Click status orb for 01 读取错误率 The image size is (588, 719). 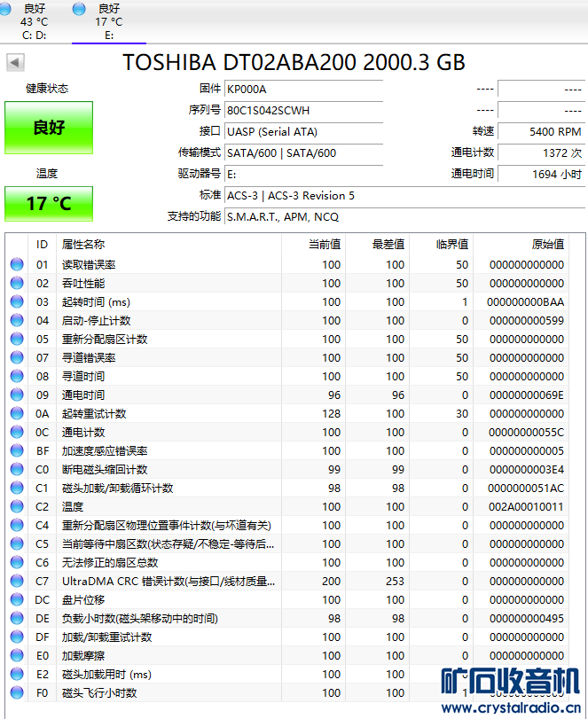tap(17, 264)
